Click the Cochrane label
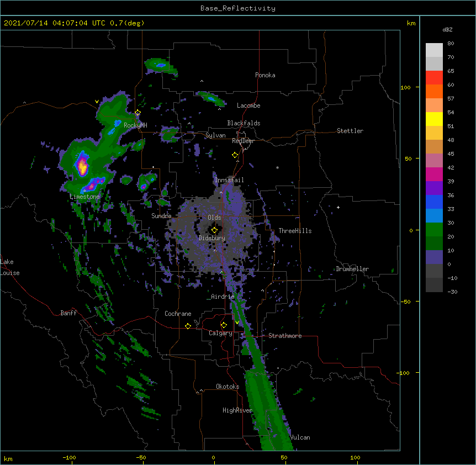The image size is (476, 465). (x=178, y=314)
